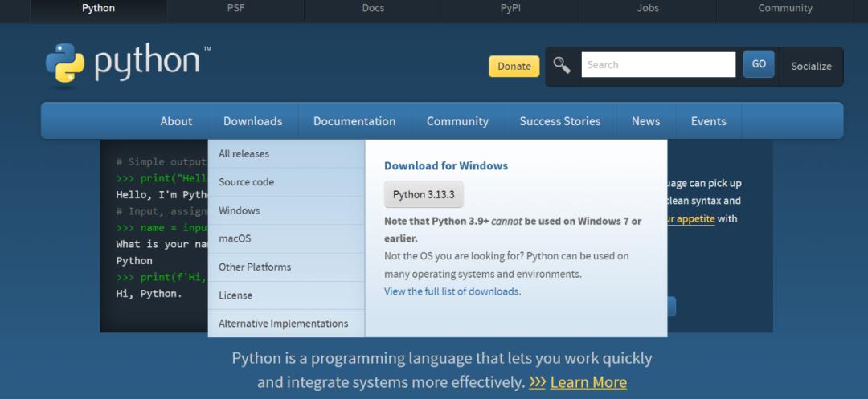868x399 pixels.
Task: Select Alternative Implementations in Downloads menu
Action: point(286,324)
